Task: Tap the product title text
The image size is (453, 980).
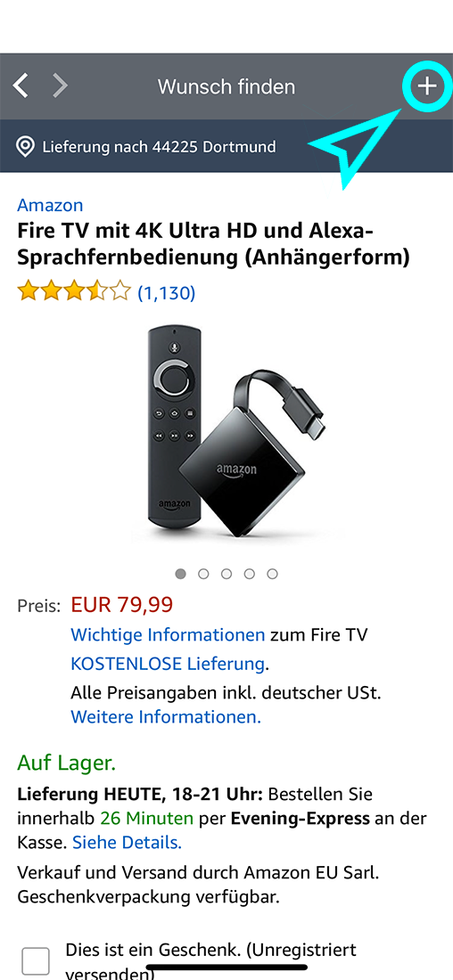Action: coord(213,244)
